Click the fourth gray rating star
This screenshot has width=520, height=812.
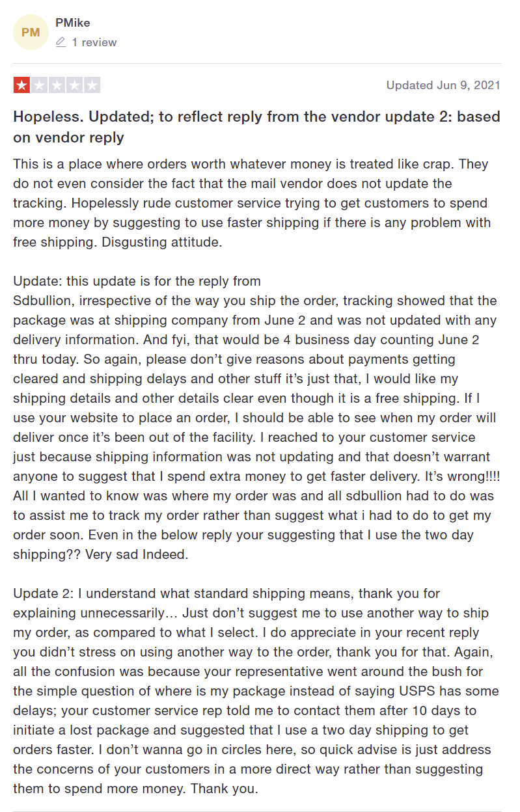click(x=74, y=85)
